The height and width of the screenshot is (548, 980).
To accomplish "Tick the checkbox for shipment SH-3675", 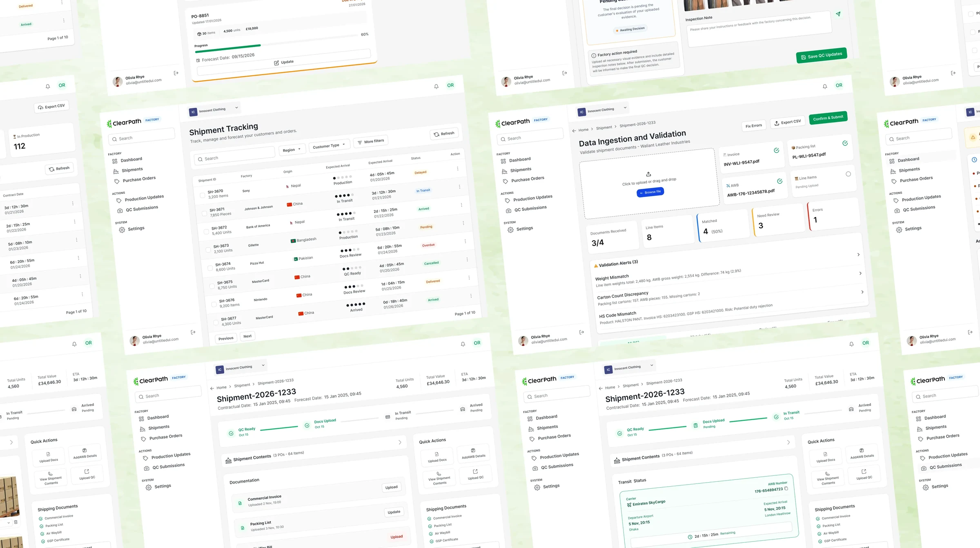I will click(x=212, y=286).
